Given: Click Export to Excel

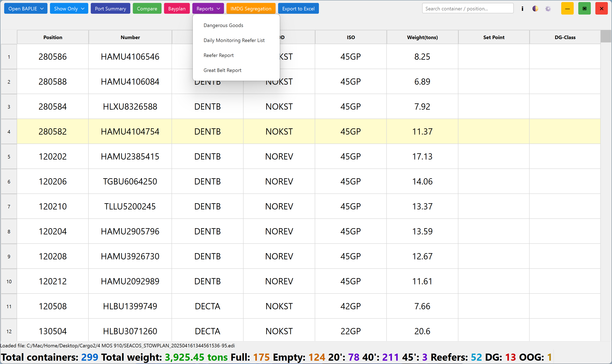Looking at the screenshot, I should [x=298, y=9].
